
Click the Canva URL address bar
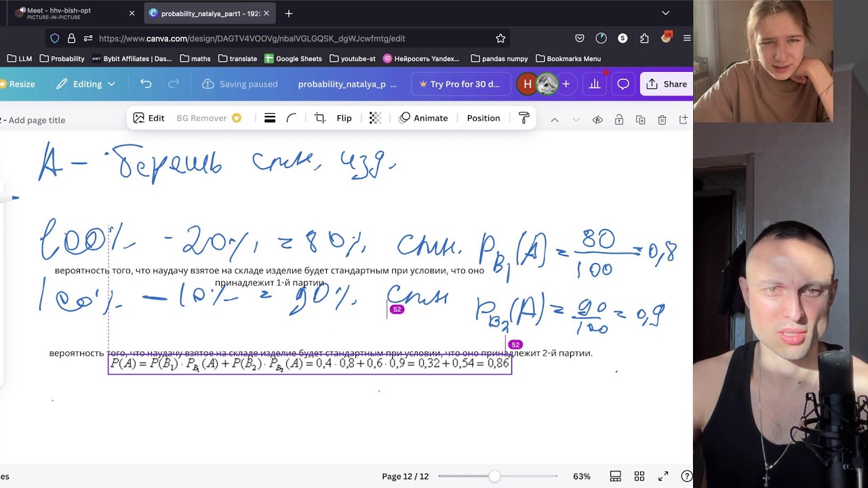tap(278, 39)
